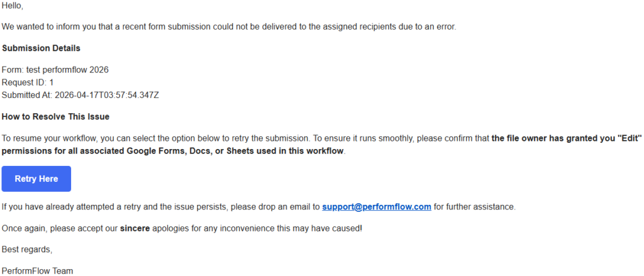Click the "Best regards," closing line

tap(27, 250)
